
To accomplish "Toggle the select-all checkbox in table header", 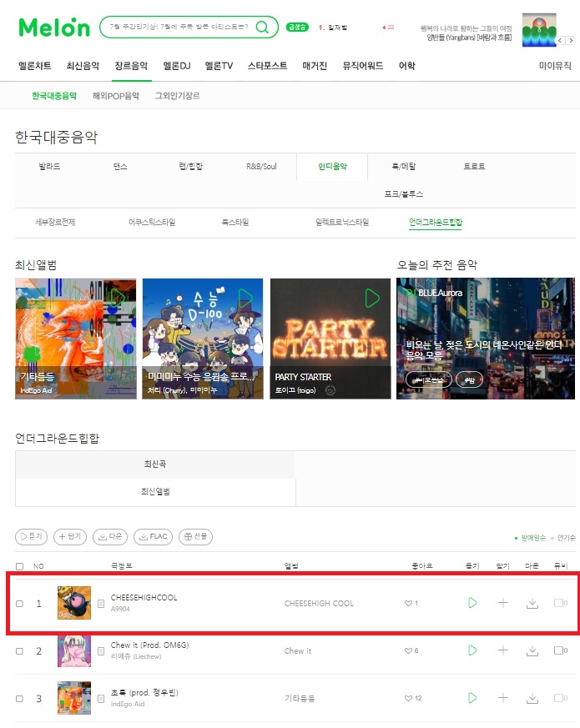I will (19, 566).
